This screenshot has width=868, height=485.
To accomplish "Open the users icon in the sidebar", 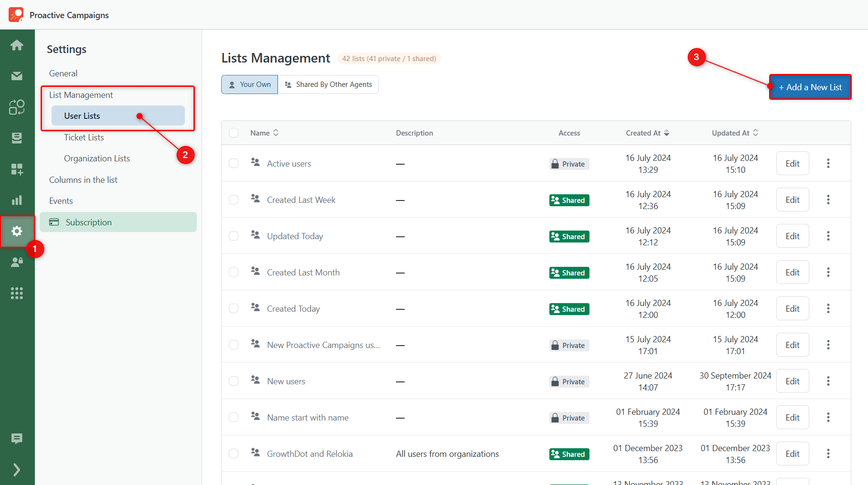I will coord(17,262).
